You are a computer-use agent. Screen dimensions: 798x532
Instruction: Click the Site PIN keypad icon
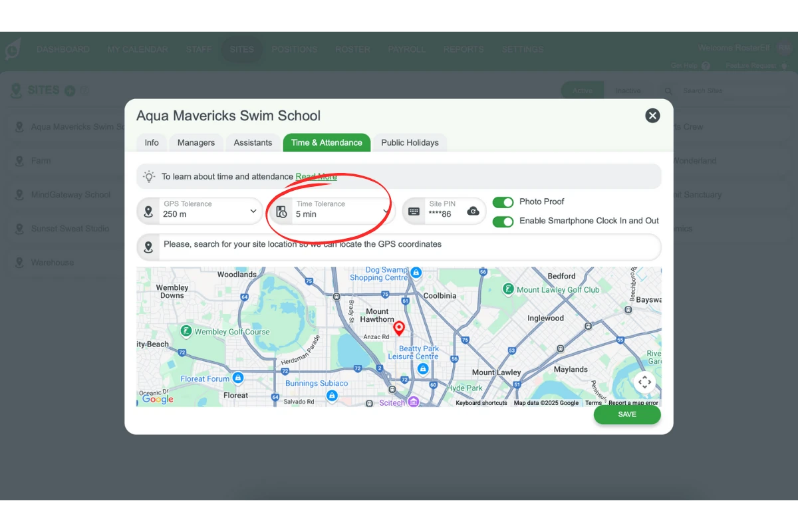(x=414, y=211)
